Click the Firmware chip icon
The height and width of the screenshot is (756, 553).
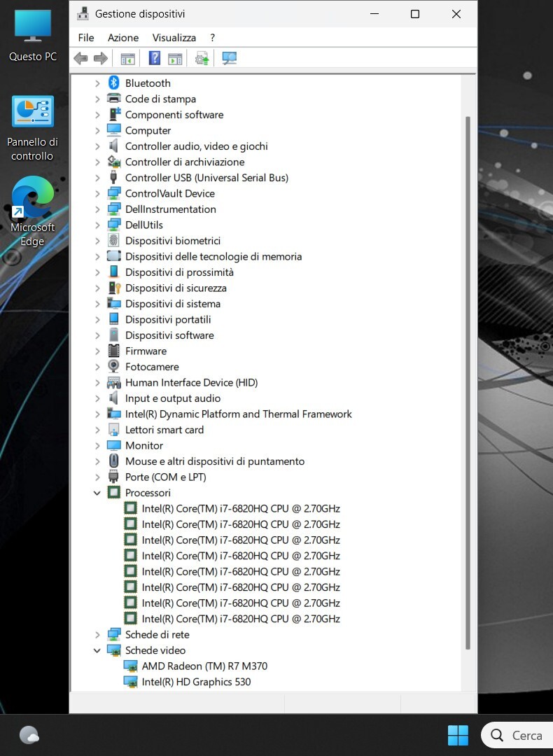pos(114,351)
